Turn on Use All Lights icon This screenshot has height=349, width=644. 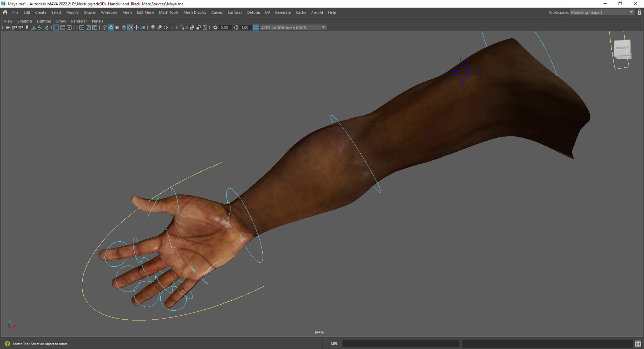click(x=136, y=27)
